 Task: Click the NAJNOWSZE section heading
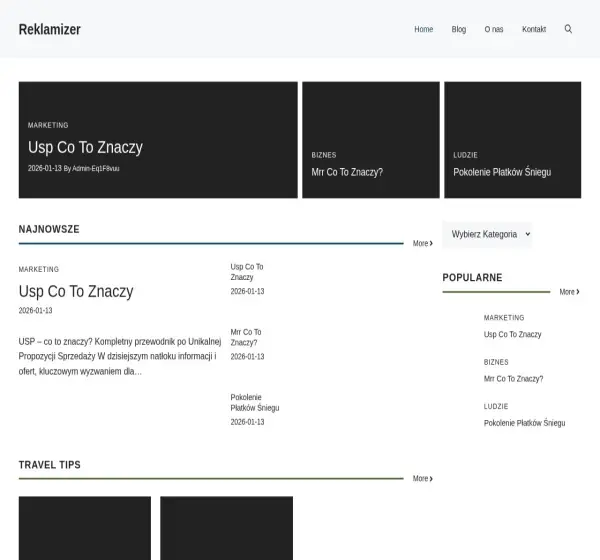49,229
